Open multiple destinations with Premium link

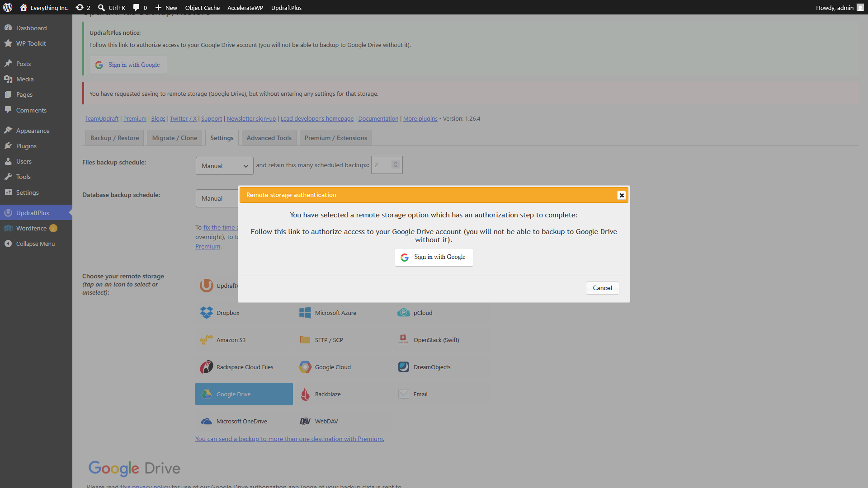pos(290,439)
